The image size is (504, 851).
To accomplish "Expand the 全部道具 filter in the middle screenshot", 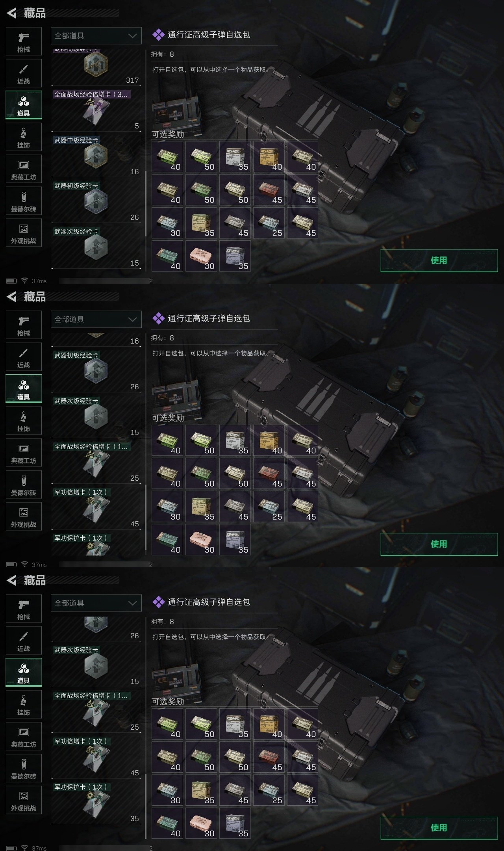I will (96, 319).
